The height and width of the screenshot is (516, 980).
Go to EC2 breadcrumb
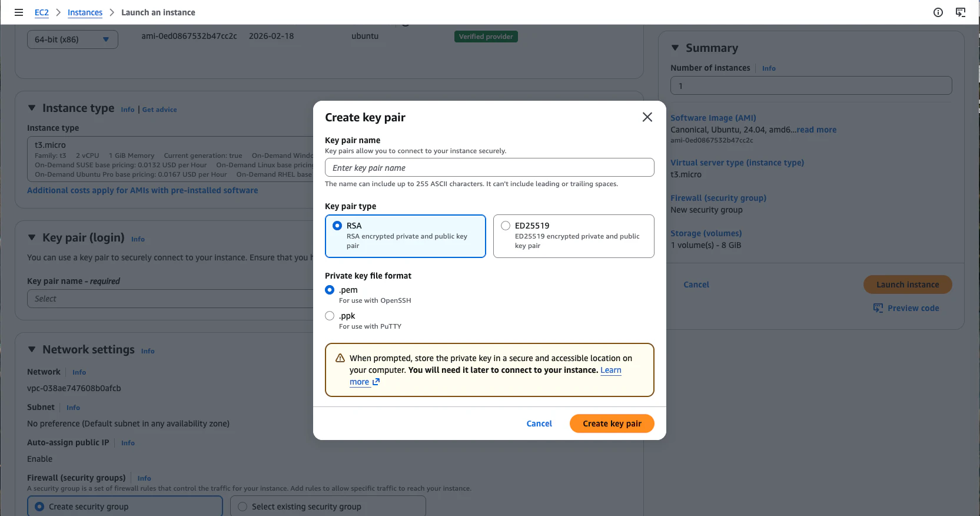point(42,12)
